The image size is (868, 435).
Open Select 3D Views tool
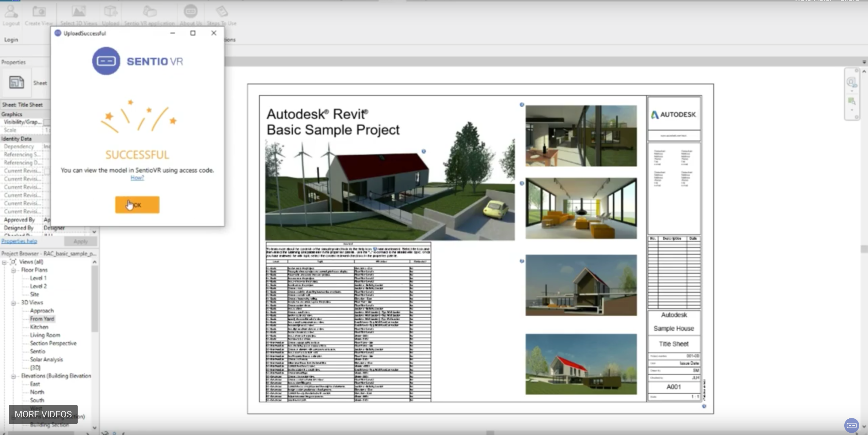click(x=78, y=12)
